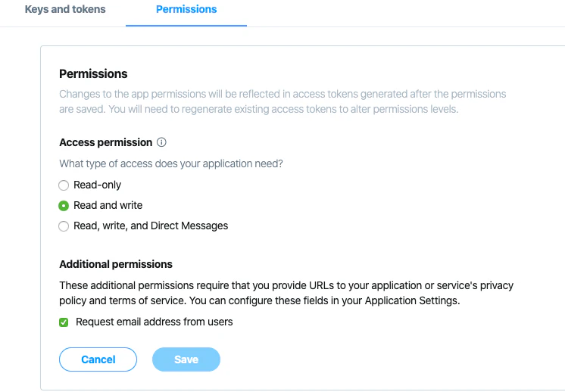This screenshot has height=392, width=565.
Task: Click 'Read, write, and Direct Messages' label text
Action: tap(151, 226)
